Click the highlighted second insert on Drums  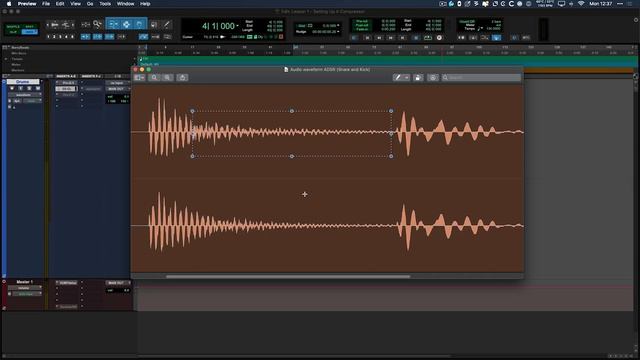[67, 89]
